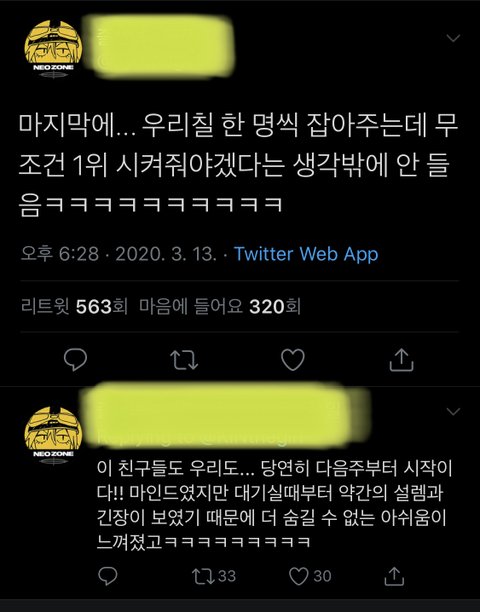480x612 pixels.
Task: Open the main tweet author's NEO ZONE avatar
Action: (53, 48)
